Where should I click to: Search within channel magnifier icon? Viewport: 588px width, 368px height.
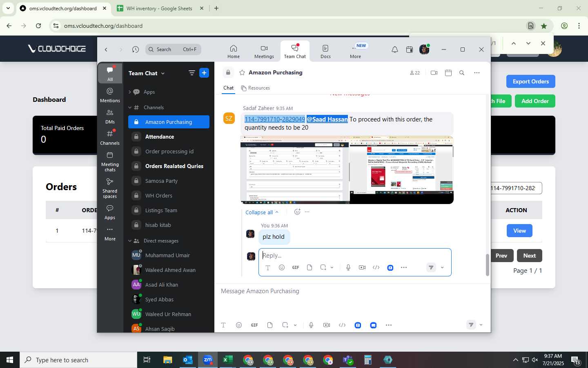462,73
